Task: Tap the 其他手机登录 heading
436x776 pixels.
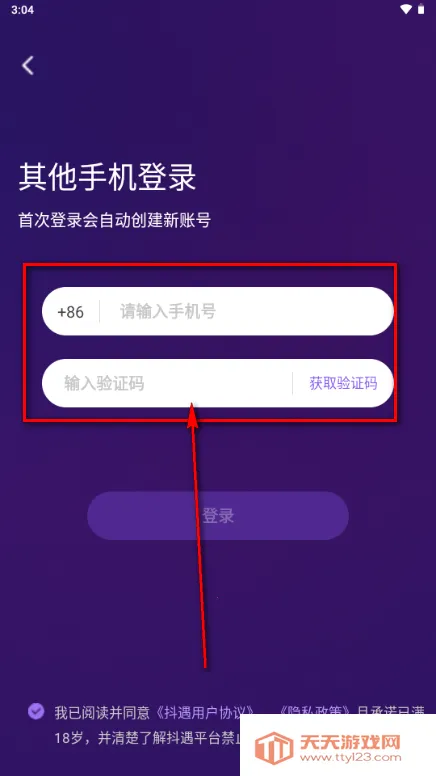Action: (x=107, y=177)
